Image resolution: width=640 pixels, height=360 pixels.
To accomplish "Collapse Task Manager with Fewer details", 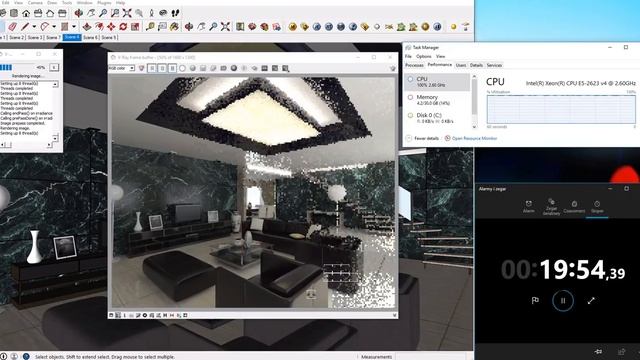I will point(422,138).
